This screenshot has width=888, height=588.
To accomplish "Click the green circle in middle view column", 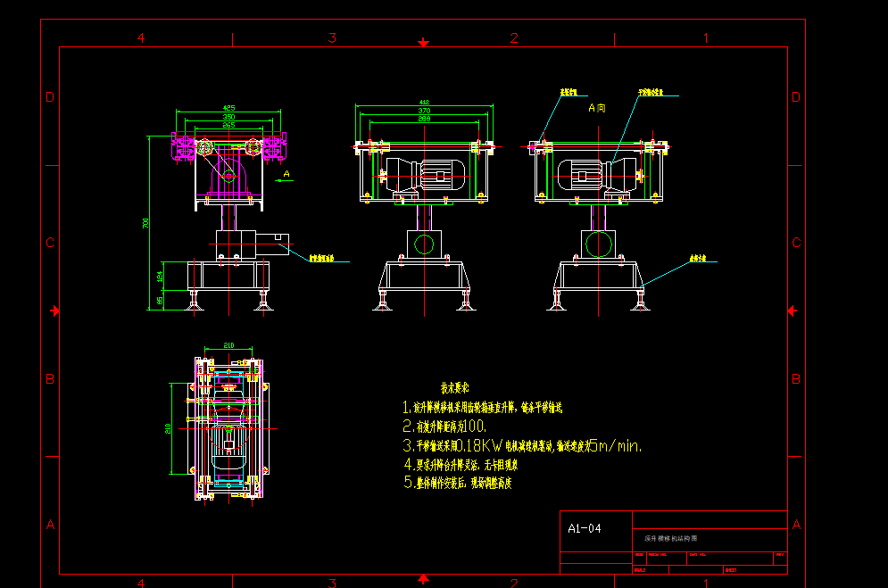I will (424, 244).
